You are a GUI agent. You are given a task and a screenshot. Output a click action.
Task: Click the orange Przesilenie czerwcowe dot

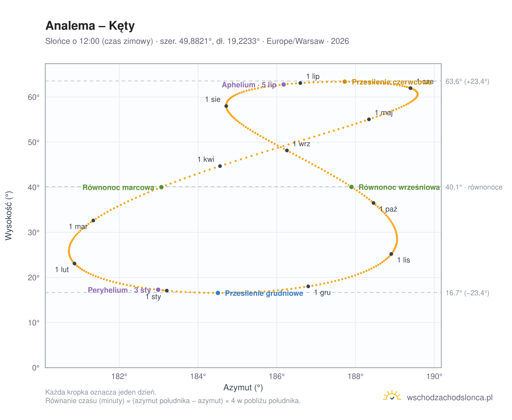point(345,82)
